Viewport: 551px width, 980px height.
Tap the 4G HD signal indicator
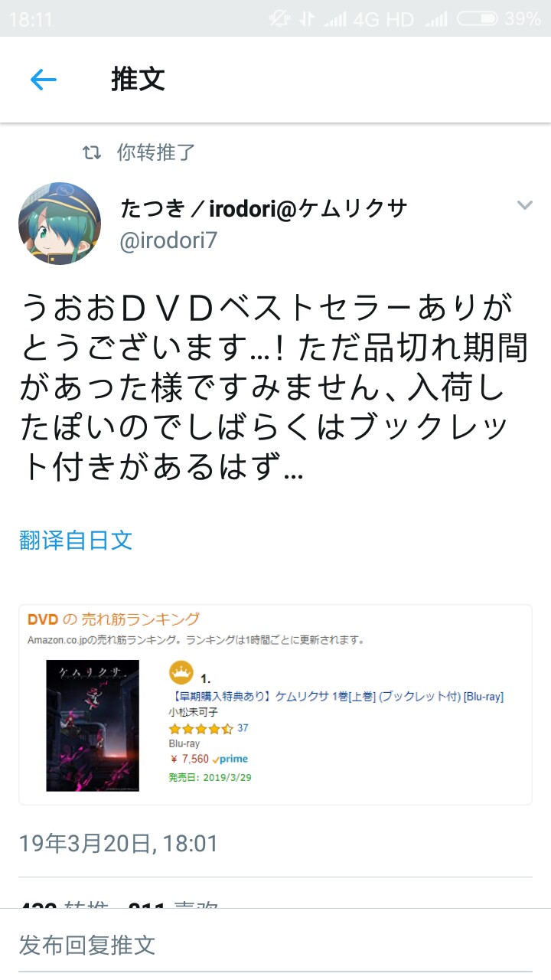tap(383, 19)
